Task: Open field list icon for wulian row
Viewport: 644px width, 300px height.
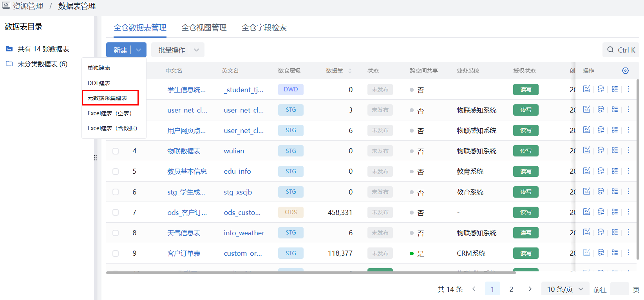Action: pos(615,150)
